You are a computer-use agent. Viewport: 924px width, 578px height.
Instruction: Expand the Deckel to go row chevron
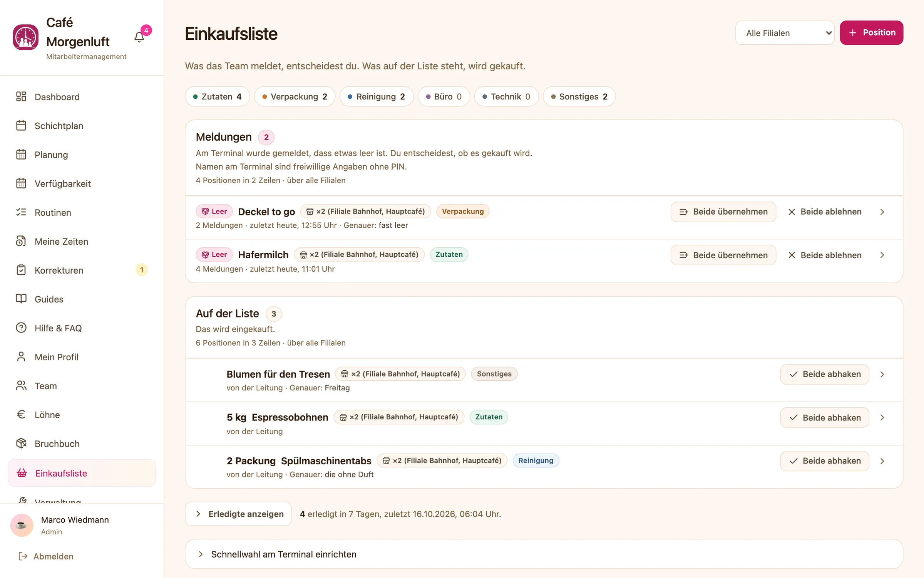click(x=882, y=212)
